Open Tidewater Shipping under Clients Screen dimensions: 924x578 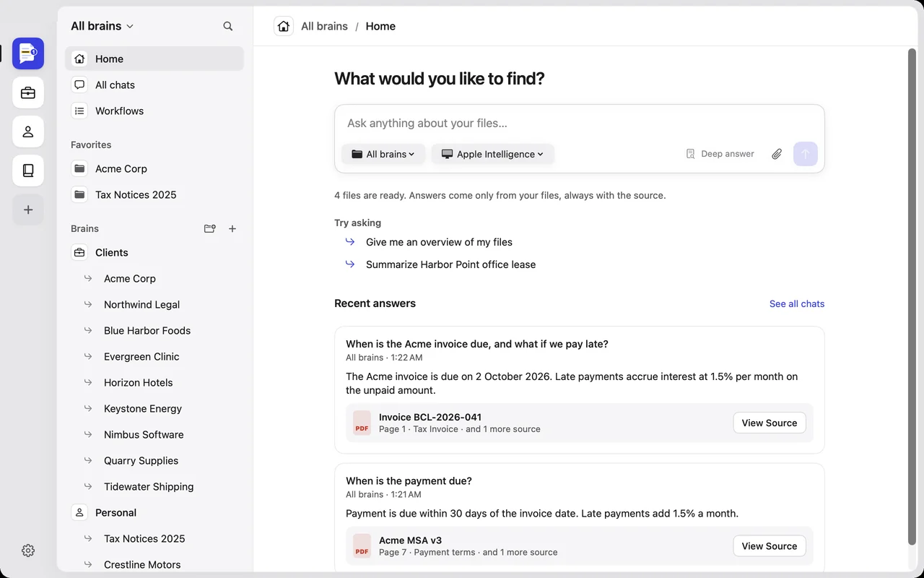154,487
